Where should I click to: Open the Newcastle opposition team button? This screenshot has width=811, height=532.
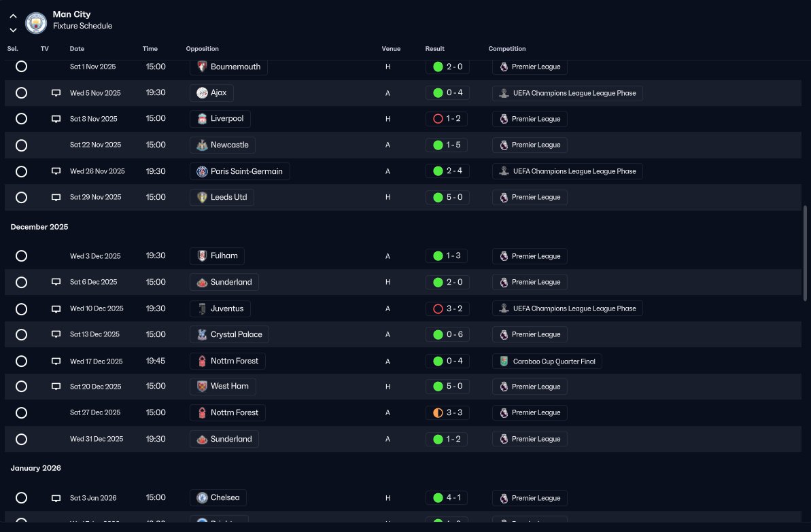pos(222,145)
